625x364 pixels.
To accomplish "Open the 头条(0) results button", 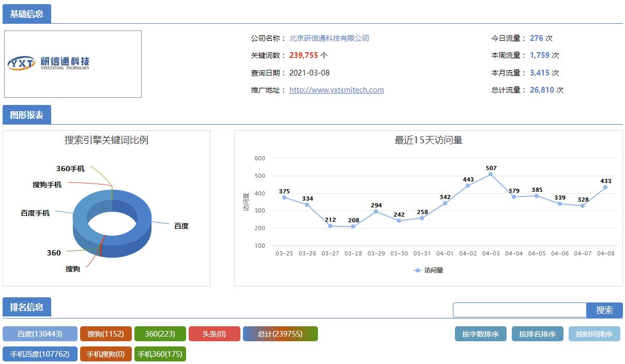I will 215,333.
